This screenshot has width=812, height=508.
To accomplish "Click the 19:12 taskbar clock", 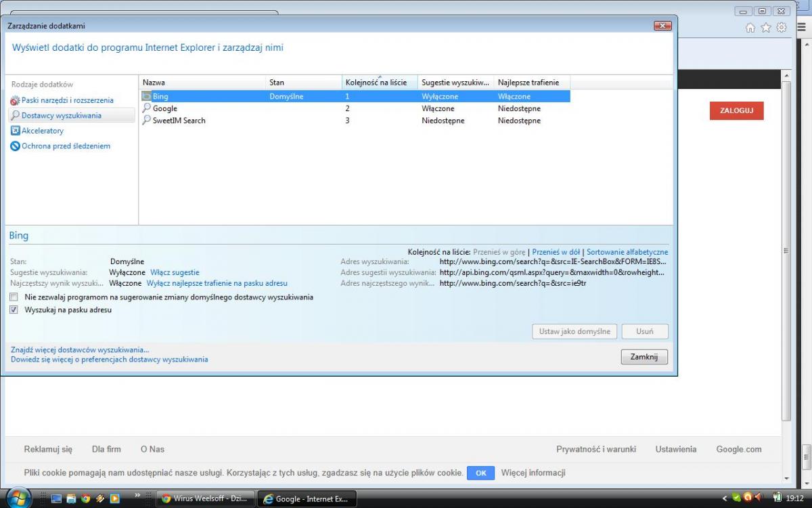I will 794,499.
